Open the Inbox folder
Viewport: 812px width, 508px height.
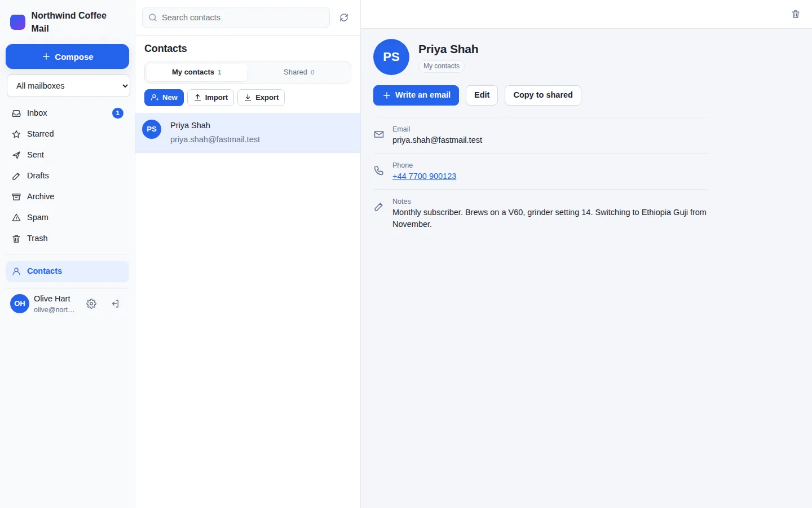point(68,113)
